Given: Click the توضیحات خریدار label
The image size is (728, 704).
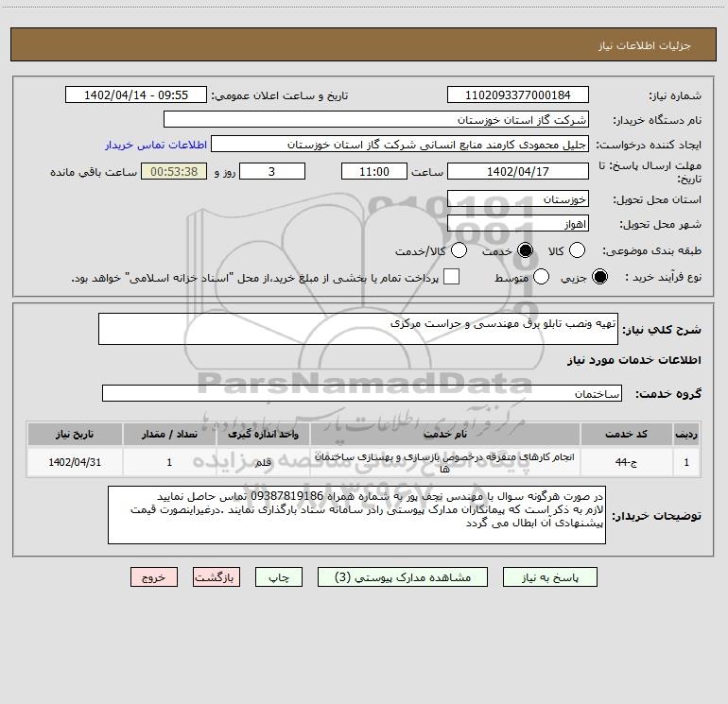Looking at the screenshot, I should 656,516.
